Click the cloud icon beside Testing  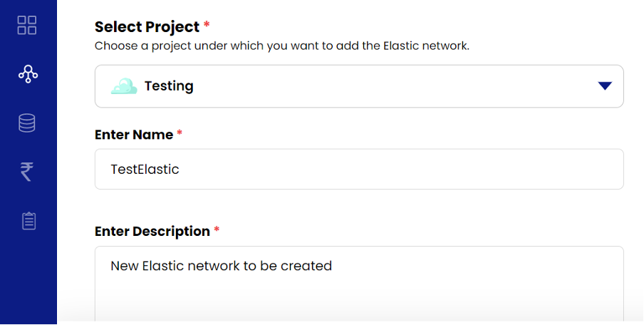[x=123, y=86]
